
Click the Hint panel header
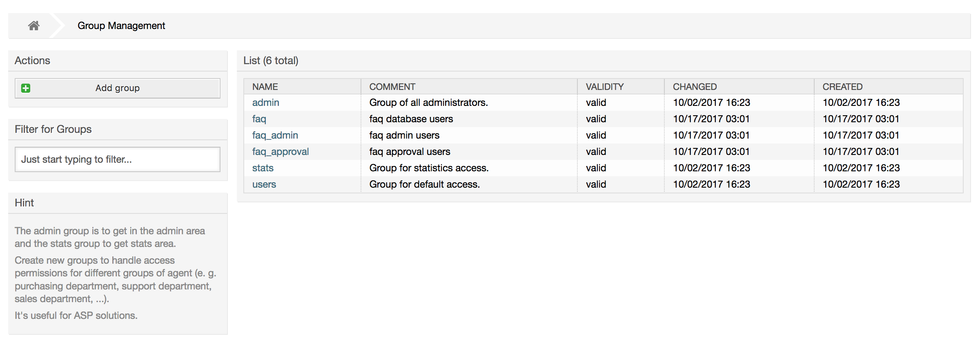click(24, 203)
